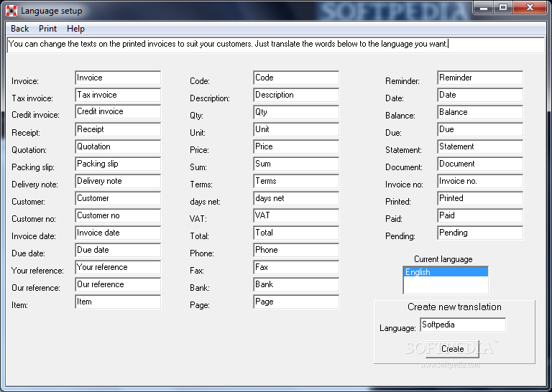
Task: Click the 'Statement:' label
Action: pos(403,150)
